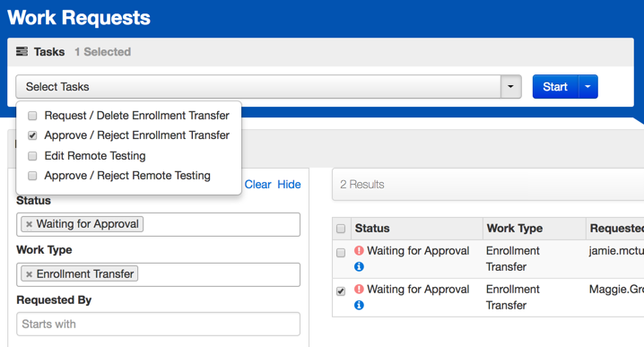Check Request / Delete Enrollment Transfer option
Viewport: 644px width, 347px height.
(x=32, y=116)
